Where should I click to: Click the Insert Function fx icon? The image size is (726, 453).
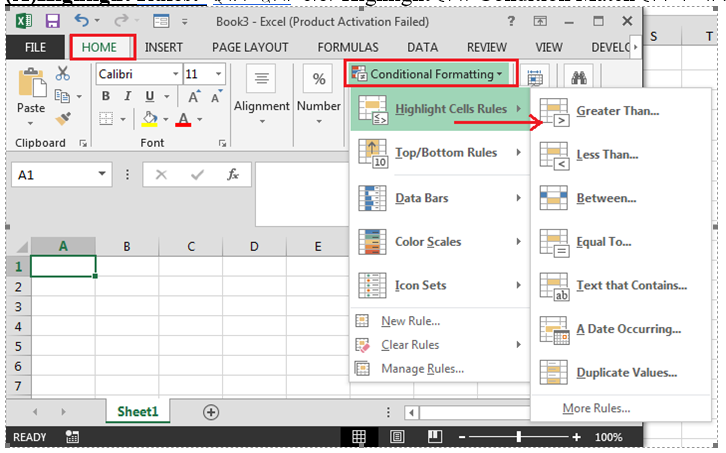click(233, 175)
